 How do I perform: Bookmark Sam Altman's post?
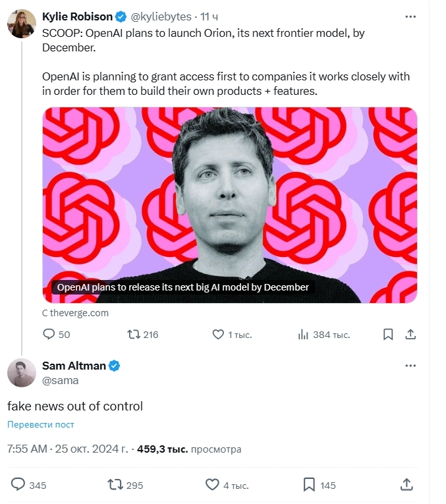309,485
